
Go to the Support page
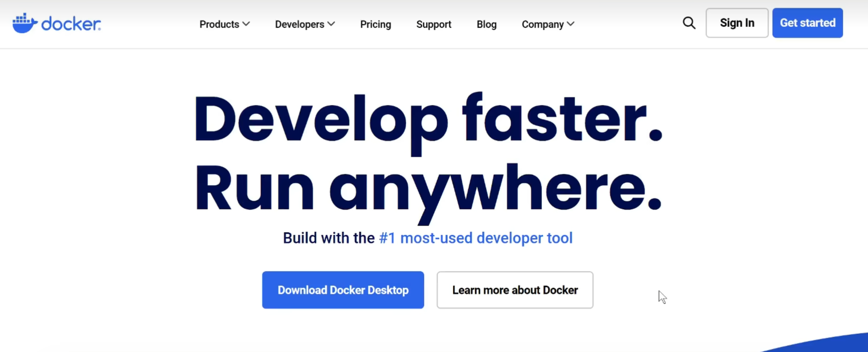click(x=433, y=24)
